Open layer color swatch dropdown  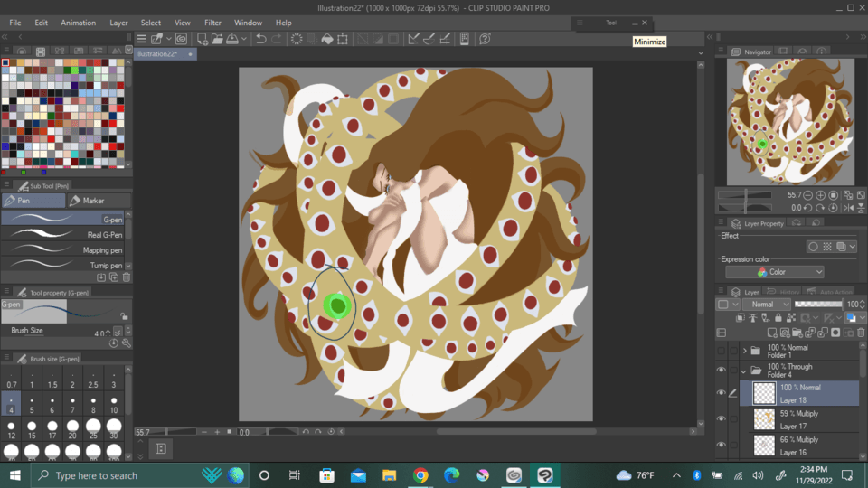pyautogui.click(x=863, y=318)
